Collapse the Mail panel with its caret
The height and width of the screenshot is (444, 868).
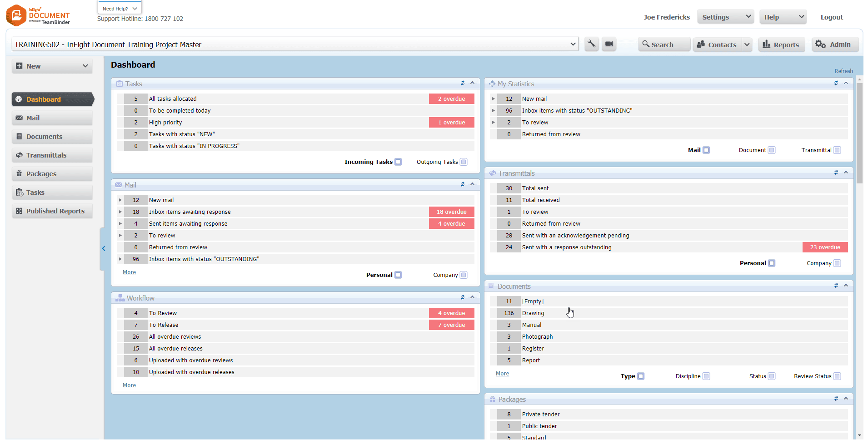[x=473, y=184]
